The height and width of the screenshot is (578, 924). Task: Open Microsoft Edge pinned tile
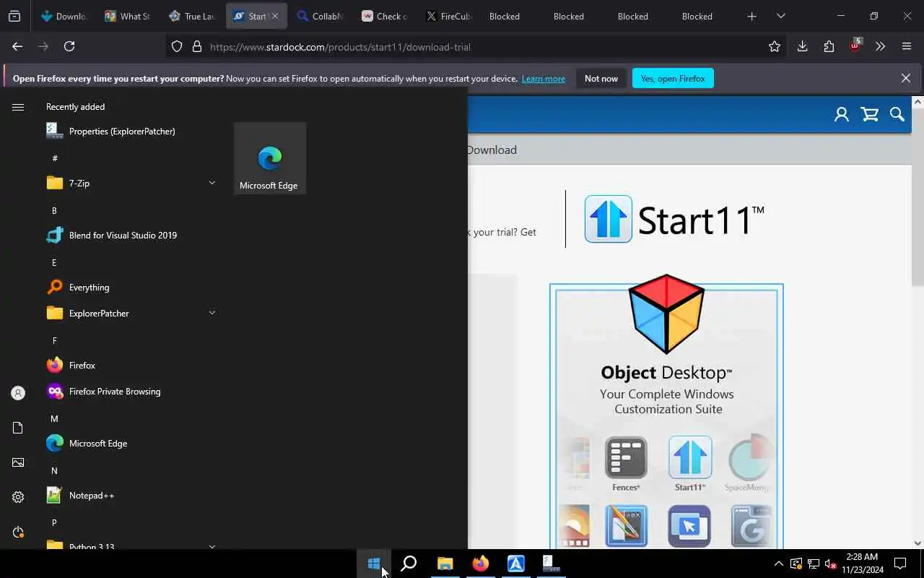coord(270,158)
